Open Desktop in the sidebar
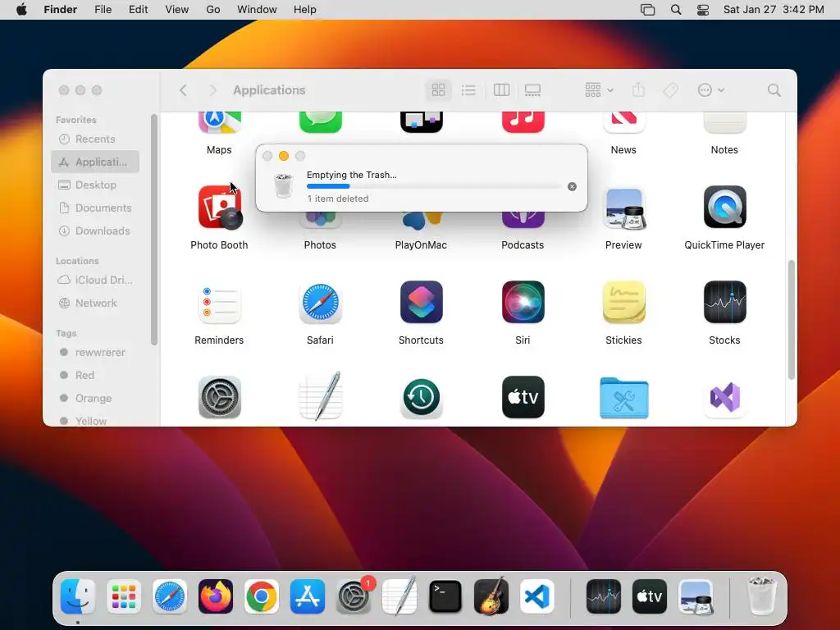 click(95, 185)
